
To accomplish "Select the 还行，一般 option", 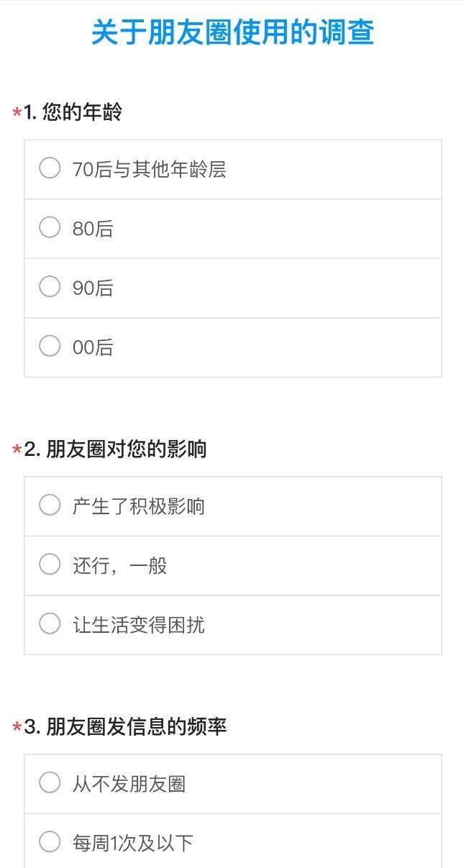I will (x=50, y=565).
